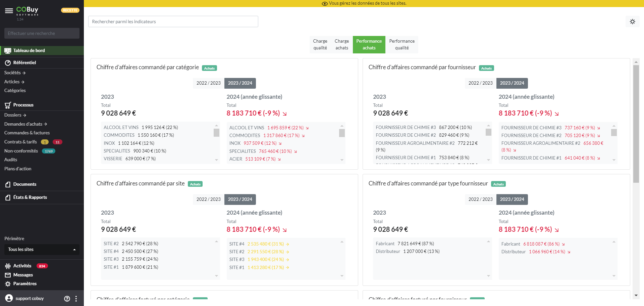Click the support cobuy avatar icon
The image size is (644, 306).
[9, 298]
